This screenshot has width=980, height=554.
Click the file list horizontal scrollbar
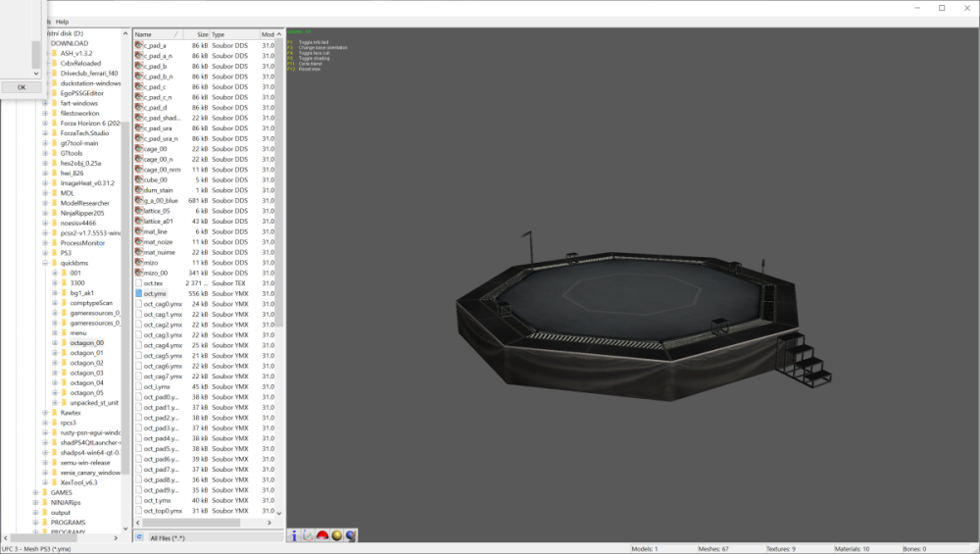tap(207, 523)
